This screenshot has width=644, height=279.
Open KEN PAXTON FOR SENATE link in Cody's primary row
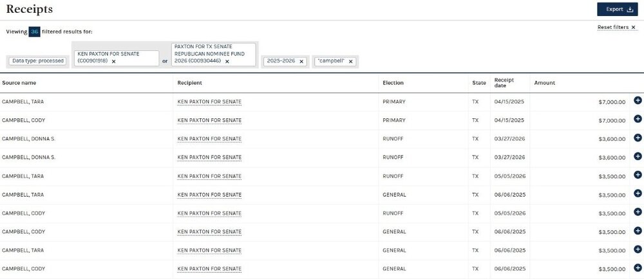[209, 120]
